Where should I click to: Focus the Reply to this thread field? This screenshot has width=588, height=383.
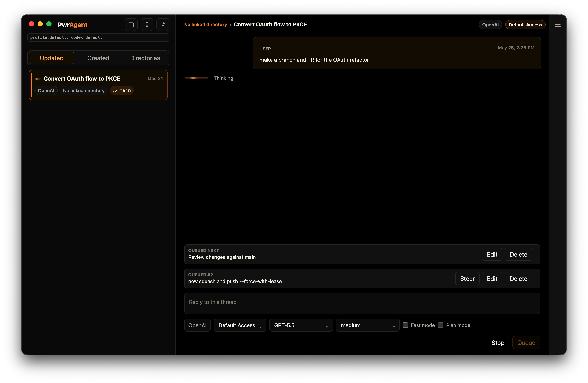(362, 304)
